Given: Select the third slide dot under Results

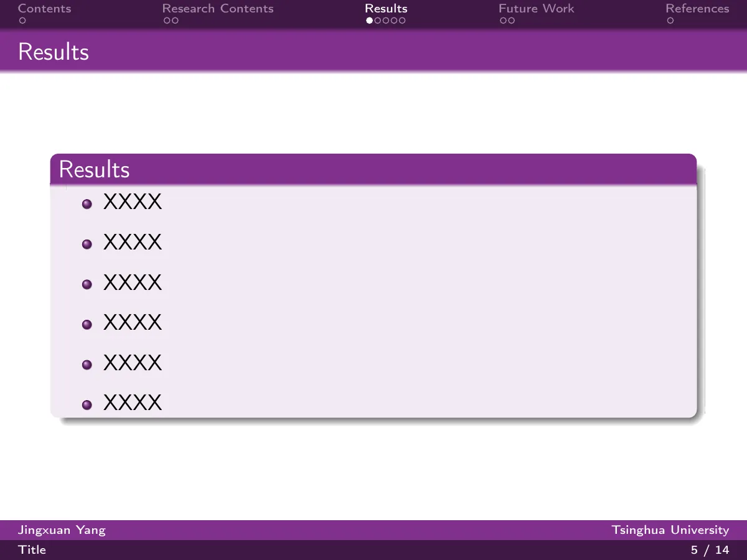Looking at the screenshot, I should (x=385, y=21).
